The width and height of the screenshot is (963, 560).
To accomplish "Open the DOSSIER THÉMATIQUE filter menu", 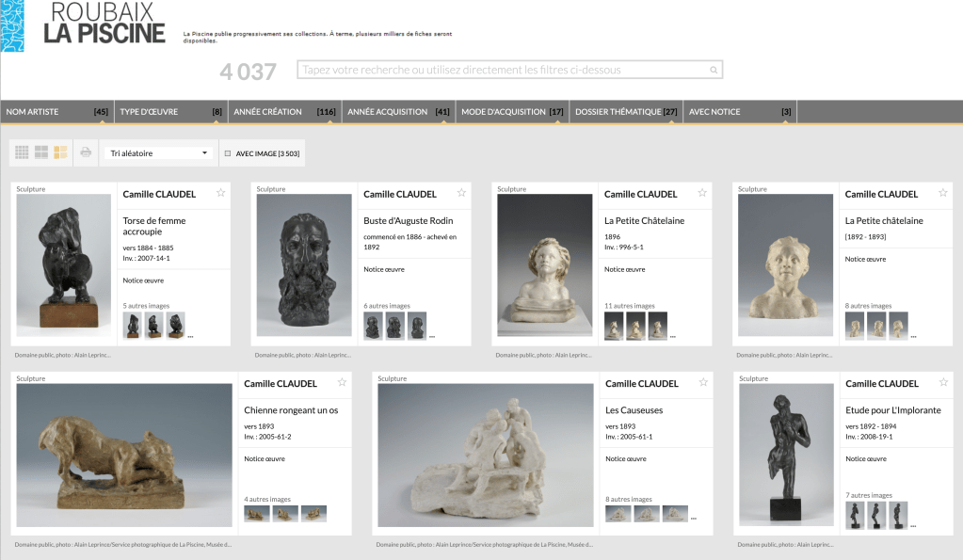I will click(626, 112).
